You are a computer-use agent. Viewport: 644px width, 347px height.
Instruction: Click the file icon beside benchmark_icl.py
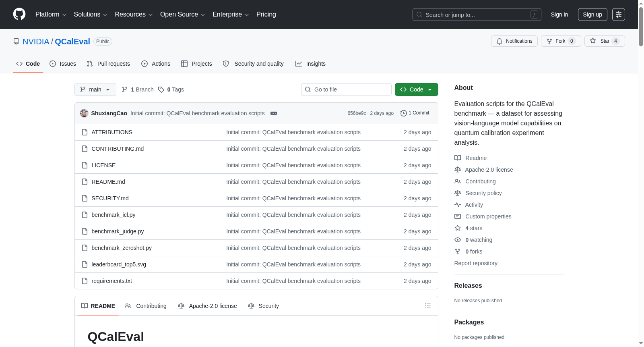point(85,215)
